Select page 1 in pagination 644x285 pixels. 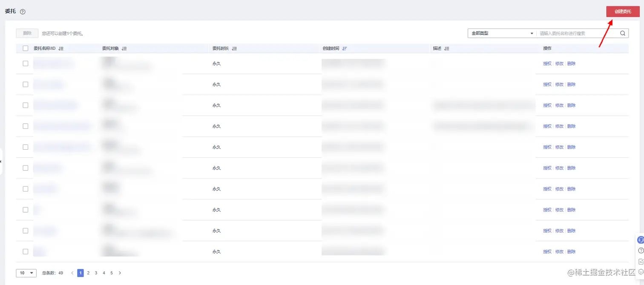(80, 273)
